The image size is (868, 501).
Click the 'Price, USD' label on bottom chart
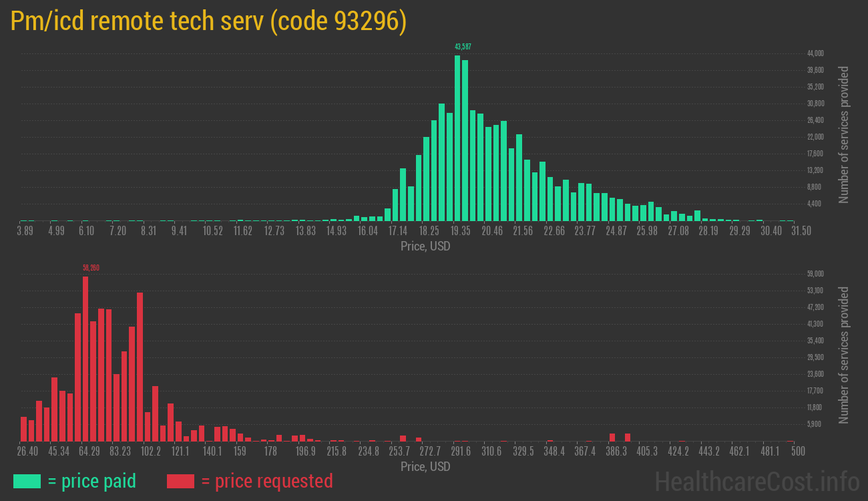pyautogui.click(x=425, y=467)
